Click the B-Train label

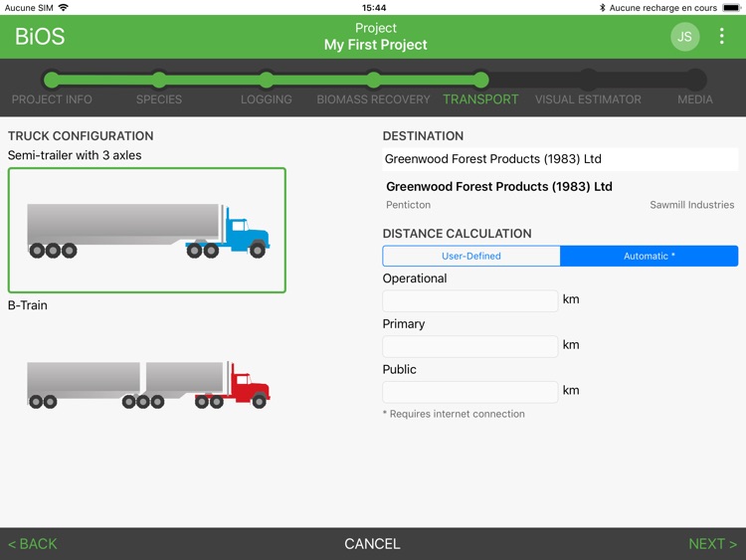click(x=28, y=305)
